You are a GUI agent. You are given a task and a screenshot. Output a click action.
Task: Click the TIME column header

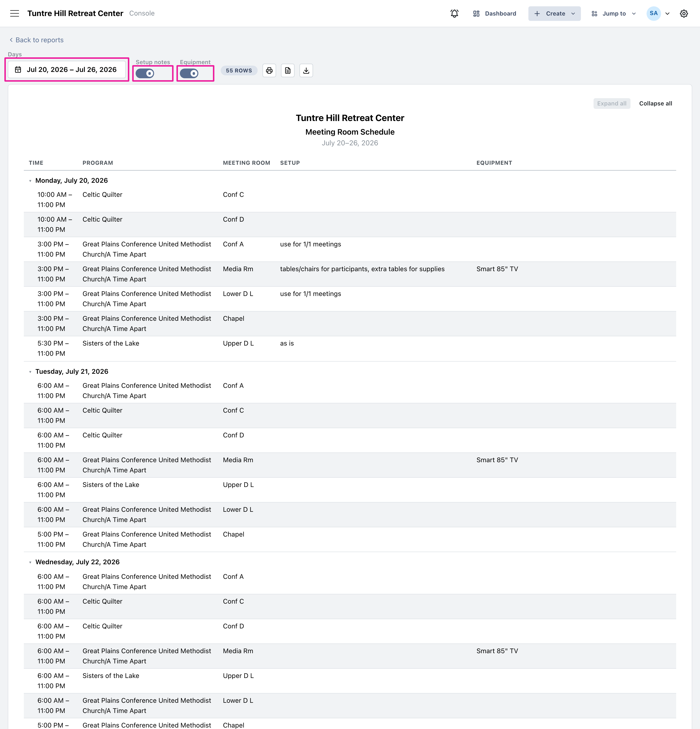(x=36, y=163)
